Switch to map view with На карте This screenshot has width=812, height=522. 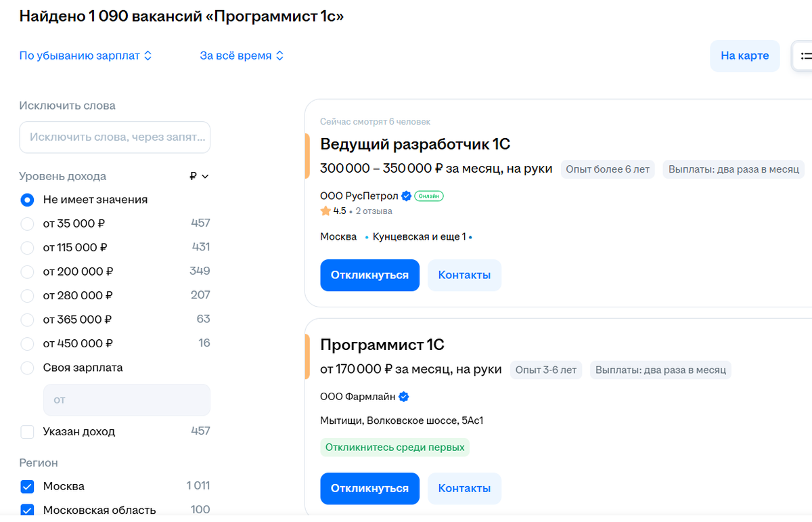(x=744, y=56)
